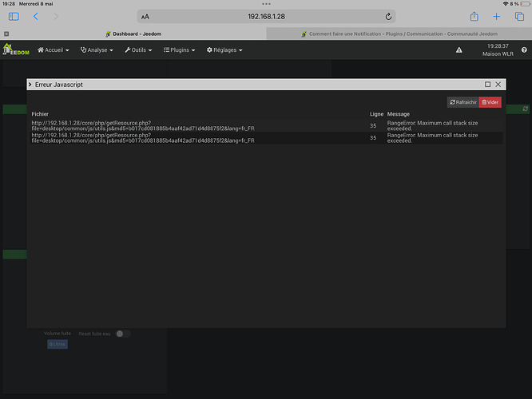Screen dimensions: 532x399
Task: Click the Jeedom logo
Action: coord(16,49)
